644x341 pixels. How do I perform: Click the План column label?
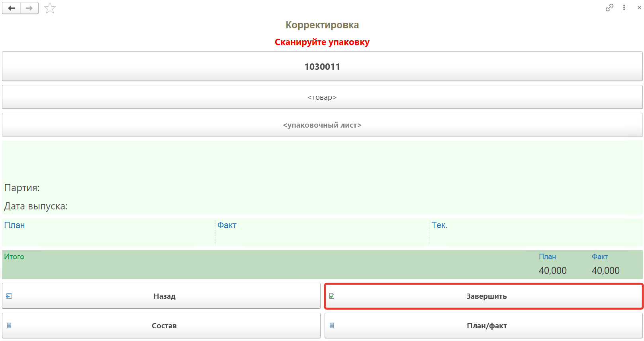click(x=14, y=225)
